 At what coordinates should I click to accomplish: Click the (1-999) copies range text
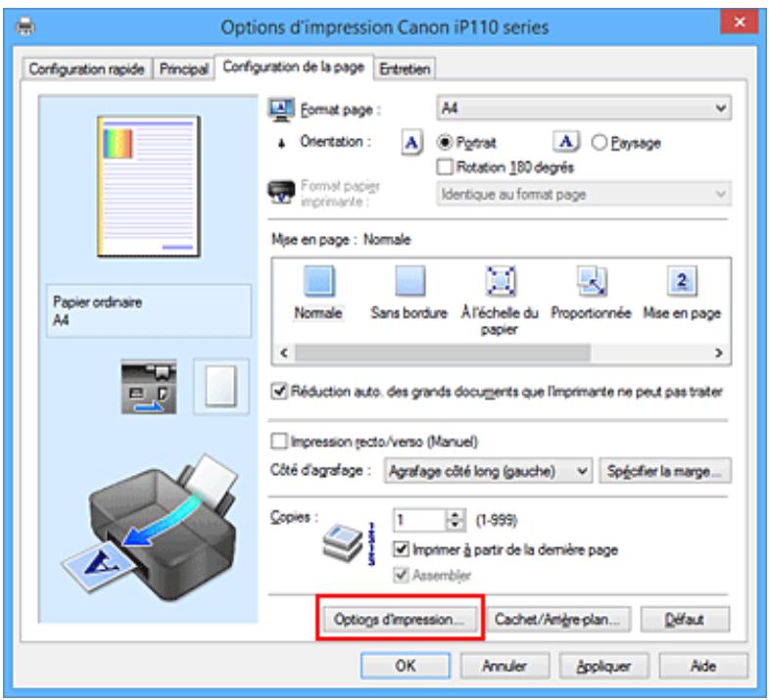[x=497, y=520]
